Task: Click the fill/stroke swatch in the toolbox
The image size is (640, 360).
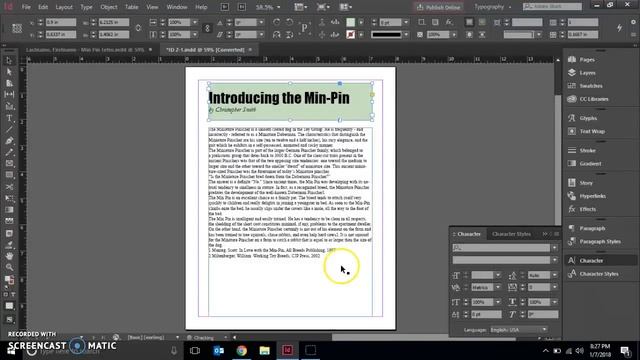Action: pyautogui.click(x=9, y=280)
